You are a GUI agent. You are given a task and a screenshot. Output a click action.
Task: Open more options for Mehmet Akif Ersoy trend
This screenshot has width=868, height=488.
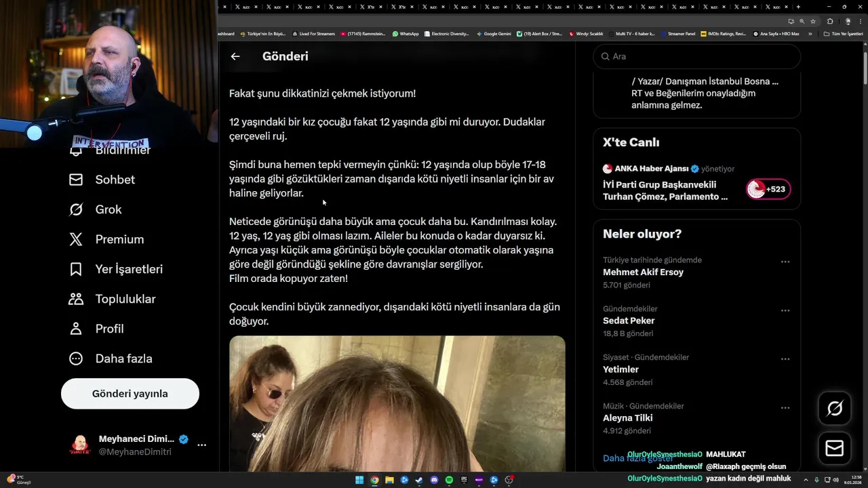pyautogui.click(x=785, y=262)
